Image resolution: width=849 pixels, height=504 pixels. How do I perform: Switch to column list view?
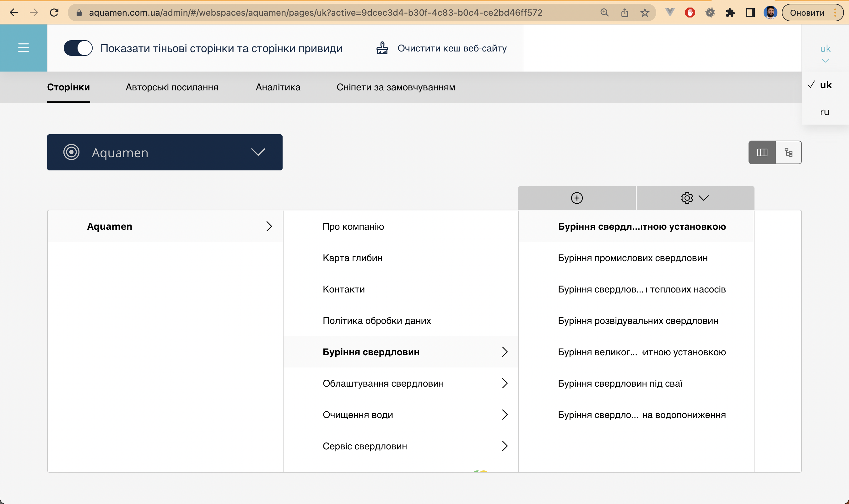pyautogui.click(x=762, y=153)
